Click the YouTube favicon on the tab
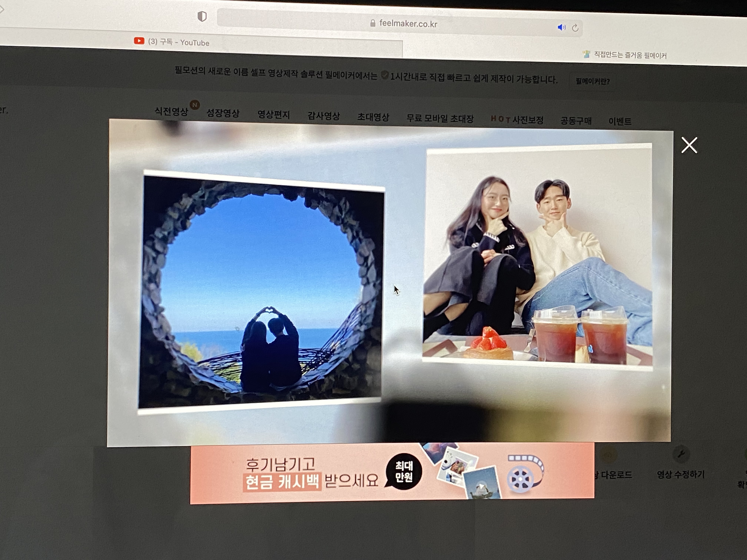The image size is (747, 560). pyautogui.click(x=139, y=41)
